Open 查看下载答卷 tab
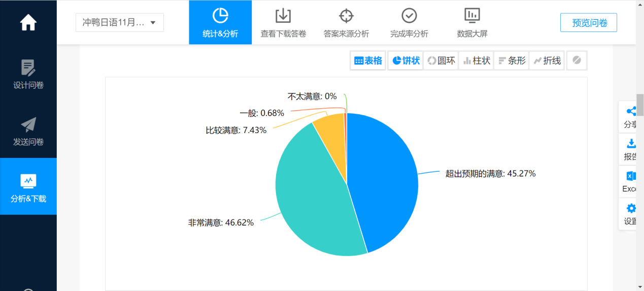Screen dimensions: 644x291 (x=283, y=22)
